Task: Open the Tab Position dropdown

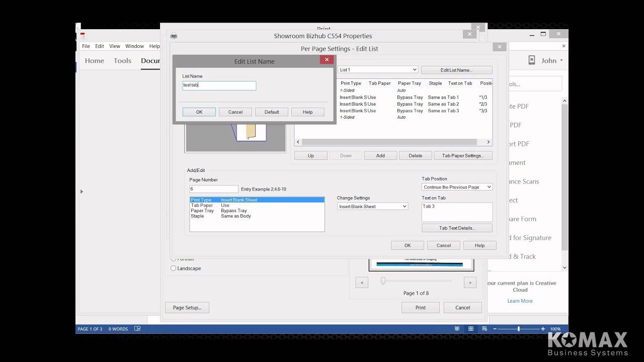Action: (x=457, y=187)
